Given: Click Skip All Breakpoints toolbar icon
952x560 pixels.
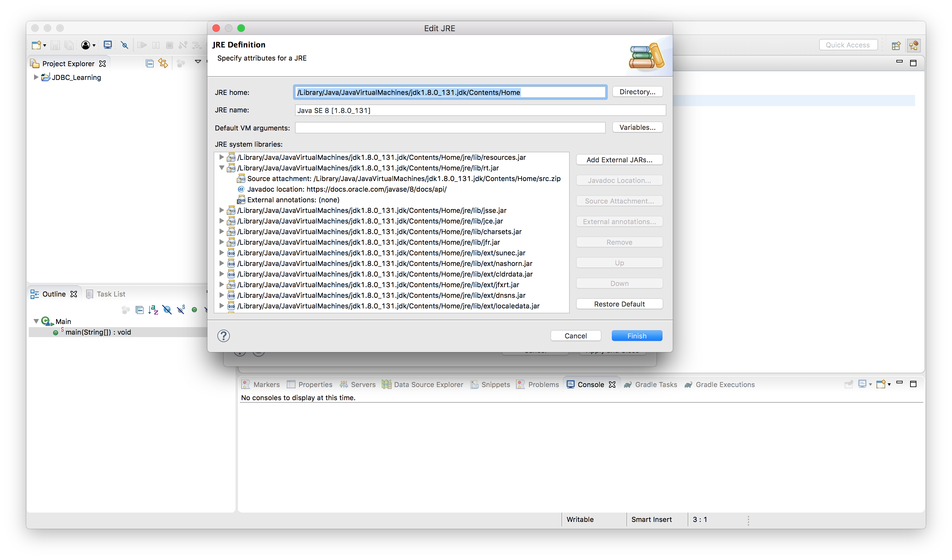Looking at the screenshot, I should [x=124, y=45].
